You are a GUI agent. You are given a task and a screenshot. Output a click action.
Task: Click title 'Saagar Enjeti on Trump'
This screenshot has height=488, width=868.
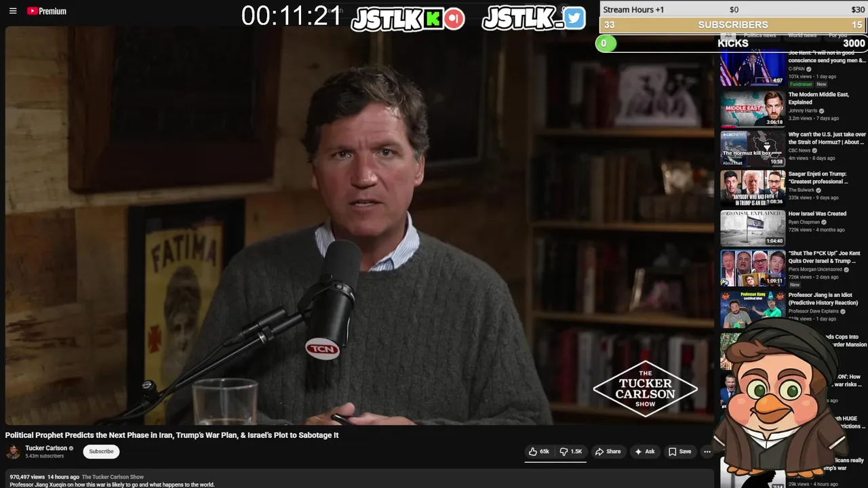pos(818,178)
